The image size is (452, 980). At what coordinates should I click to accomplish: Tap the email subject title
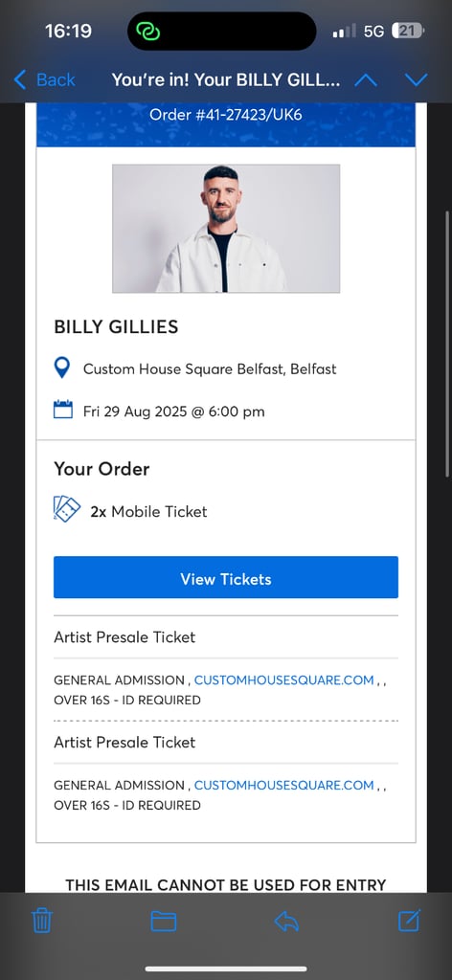[226, 80]
